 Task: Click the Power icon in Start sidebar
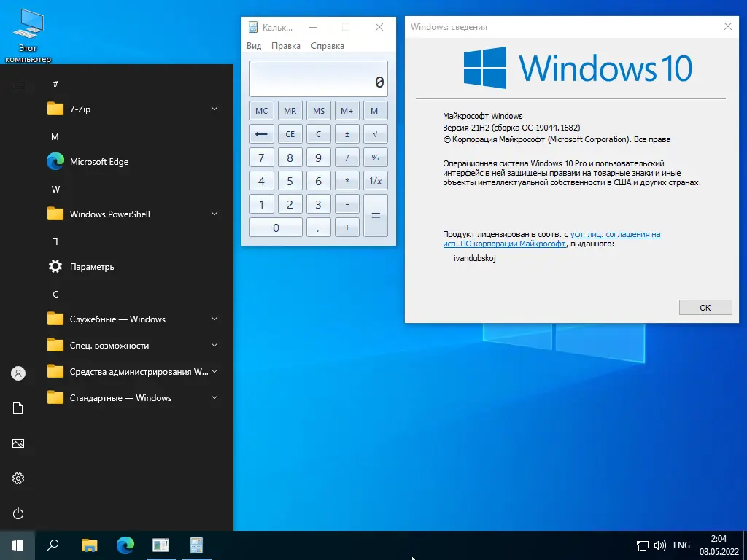point(18,513)
